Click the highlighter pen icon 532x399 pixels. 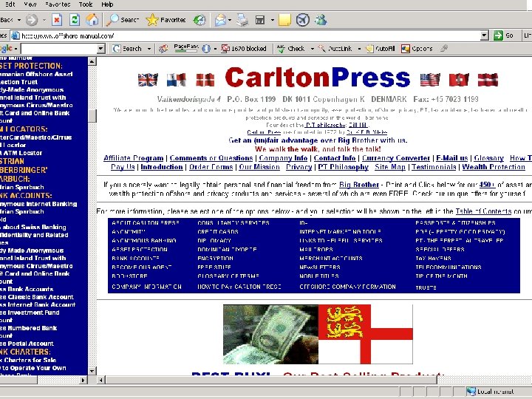coord(444,49)
